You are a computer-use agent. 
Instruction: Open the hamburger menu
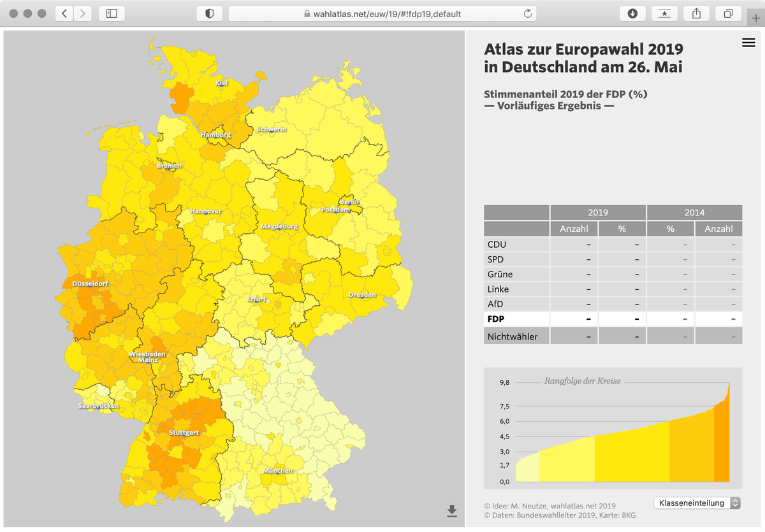tap(748, 43)
